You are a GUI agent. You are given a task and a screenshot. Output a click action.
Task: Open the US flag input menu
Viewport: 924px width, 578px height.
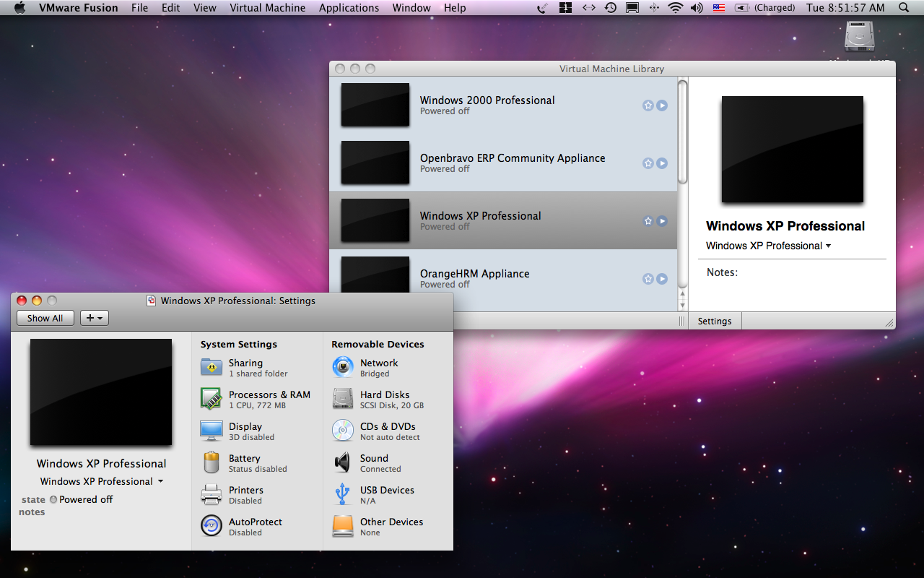(719, 8)
